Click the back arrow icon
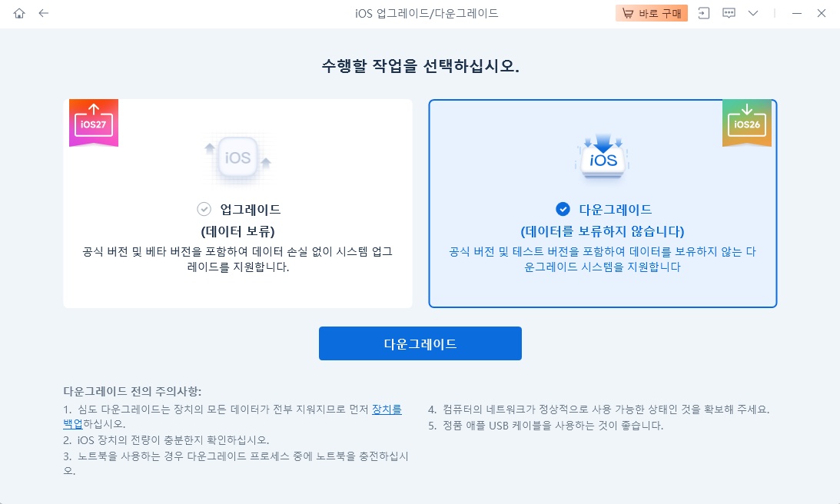 44,13
